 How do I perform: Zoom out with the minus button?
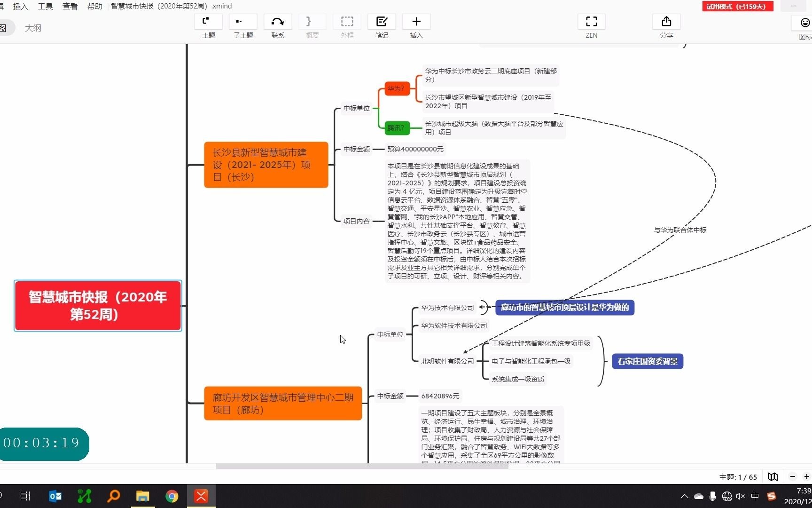pos(793,476)
